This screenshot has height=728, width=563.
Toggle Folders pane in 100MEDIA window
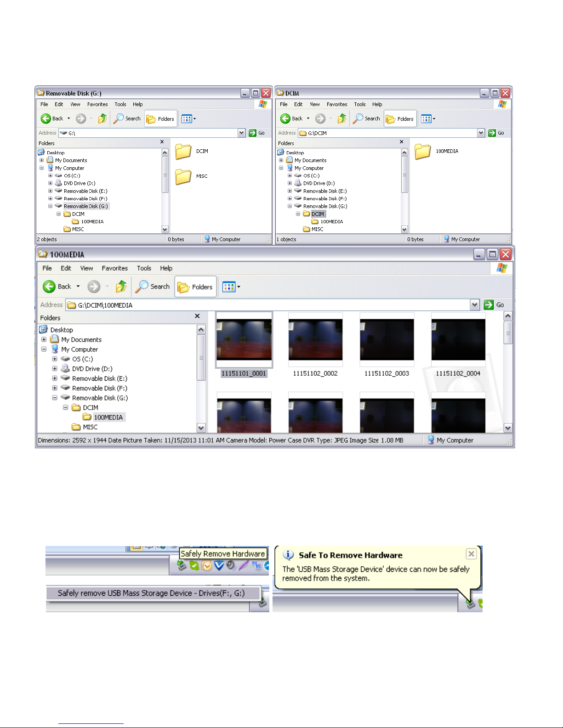tap(195, 287)
